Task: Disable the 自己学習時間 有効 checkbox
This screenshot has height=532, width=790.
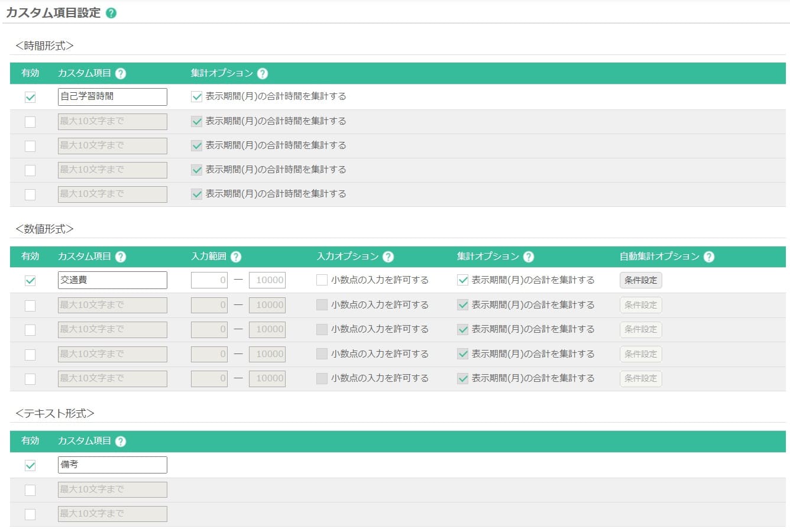Action: coord(30,97)
